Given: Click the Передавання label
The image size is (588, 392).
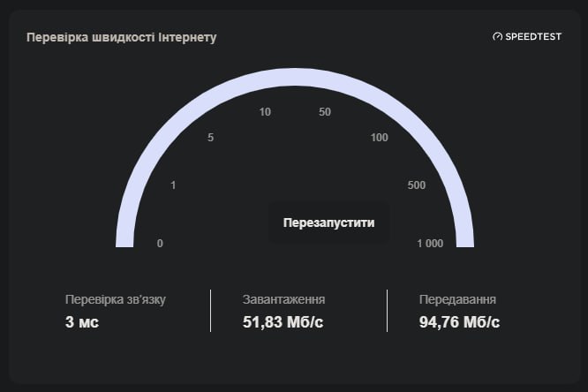Looking at the screenshot, I should pos(457,299).
